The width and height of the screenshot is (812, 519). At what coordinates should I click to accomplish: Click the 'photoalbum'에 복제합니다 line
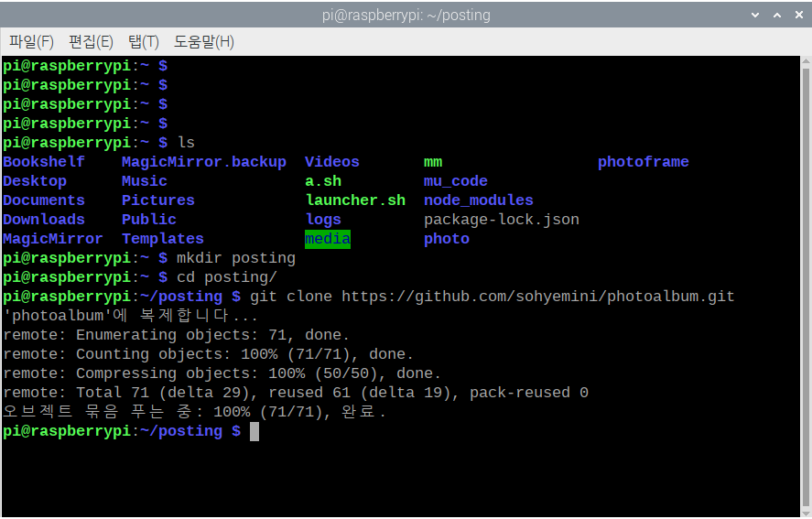point(130,316)
